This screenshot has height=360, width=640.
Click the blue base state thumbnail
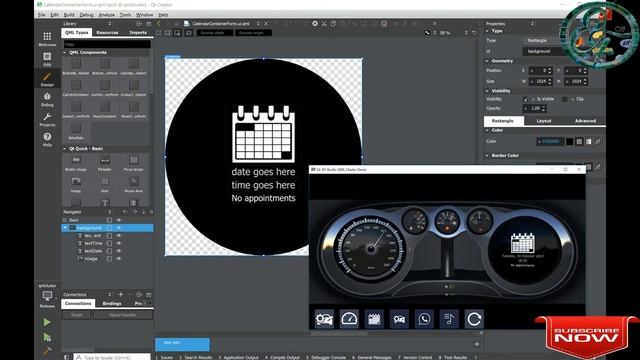tap(182, 344)
